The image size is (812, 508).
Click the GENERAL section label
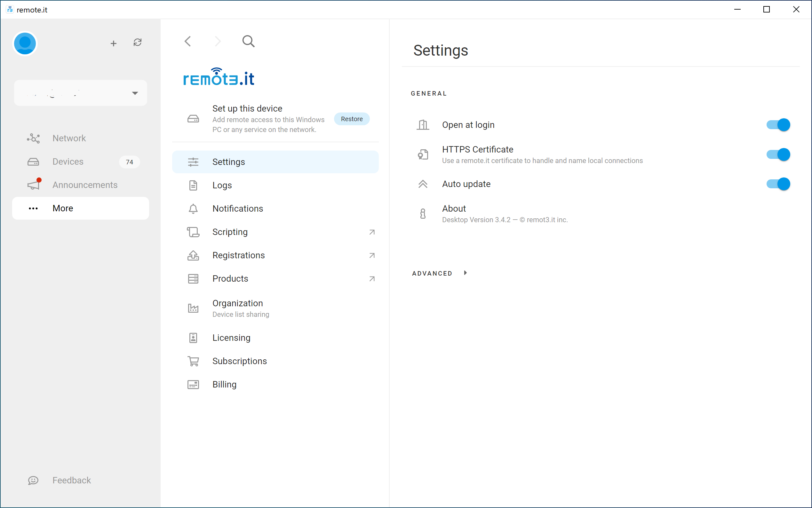pyautogui.click(x=429, y=93)
